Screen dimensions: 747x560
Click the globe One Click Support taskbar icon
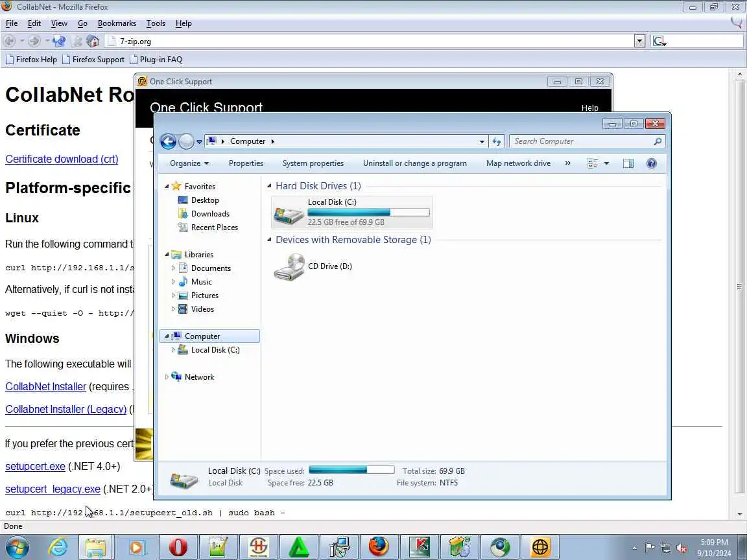tap(540, 547)
